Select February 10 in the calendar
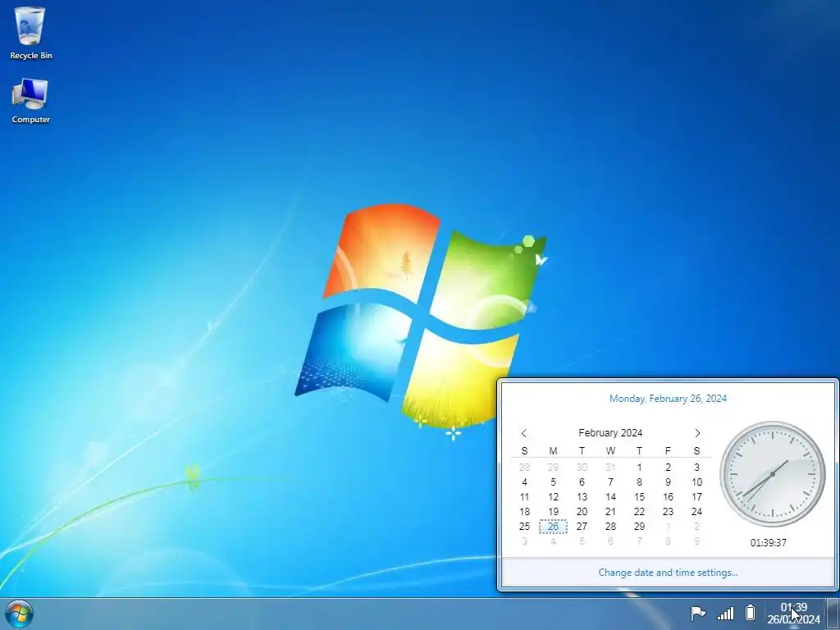This screenshot has height=630, width=840. pos(696,482)
